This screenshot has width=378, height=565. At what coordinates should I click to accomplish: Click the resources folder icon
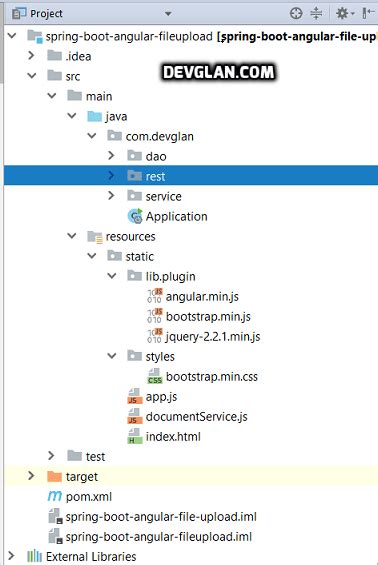click(x=95, y=236)
